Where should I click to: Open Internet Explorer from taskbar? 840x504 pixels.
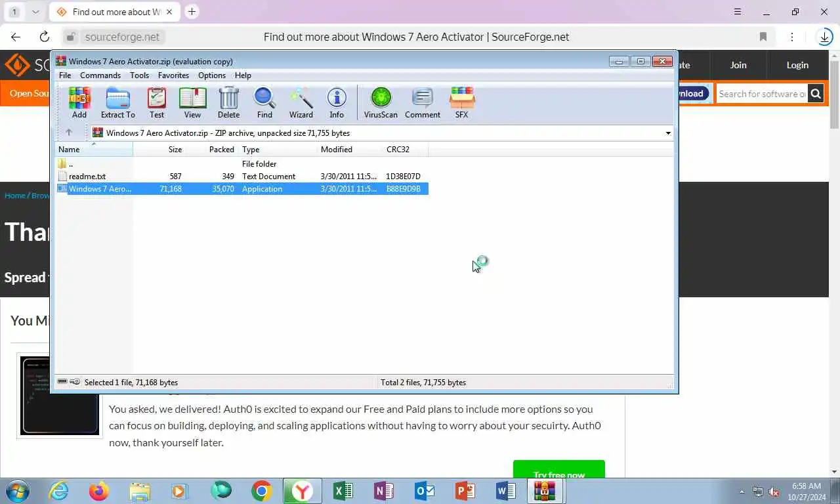coord(58,491)
